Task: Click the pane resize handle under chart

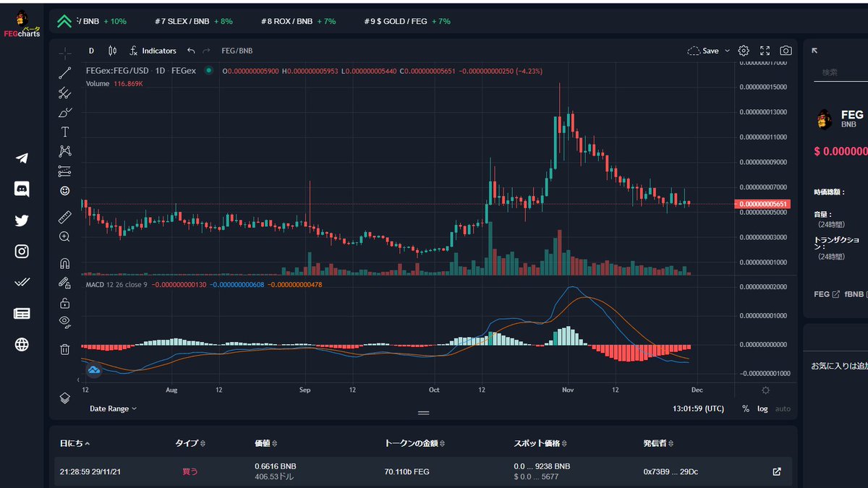Action: click(x=424, y=412)
